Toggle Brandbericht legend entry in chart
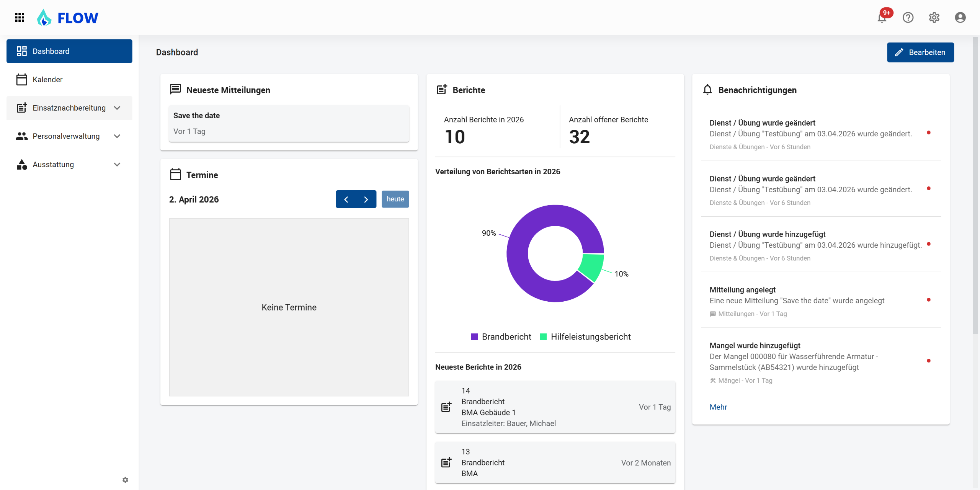This screenshot has height=490, width=980. (501, 337)
